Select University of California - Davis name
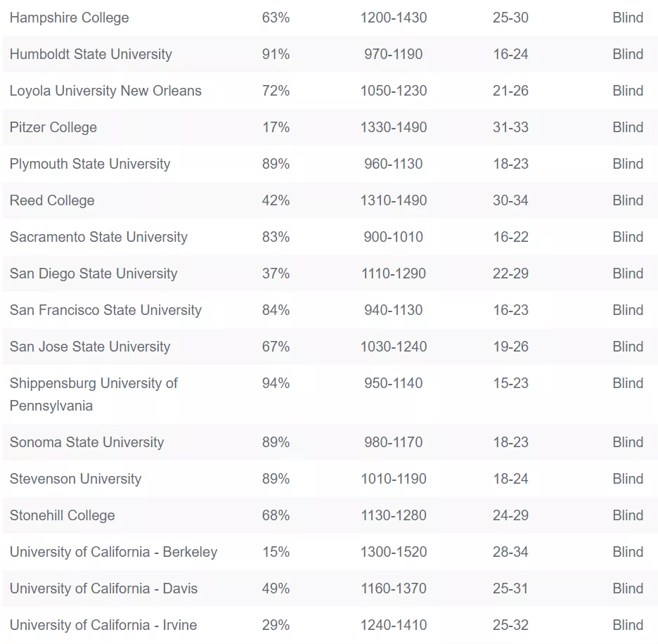This screenshot has height=644, width=658. [x=103, y=588]
